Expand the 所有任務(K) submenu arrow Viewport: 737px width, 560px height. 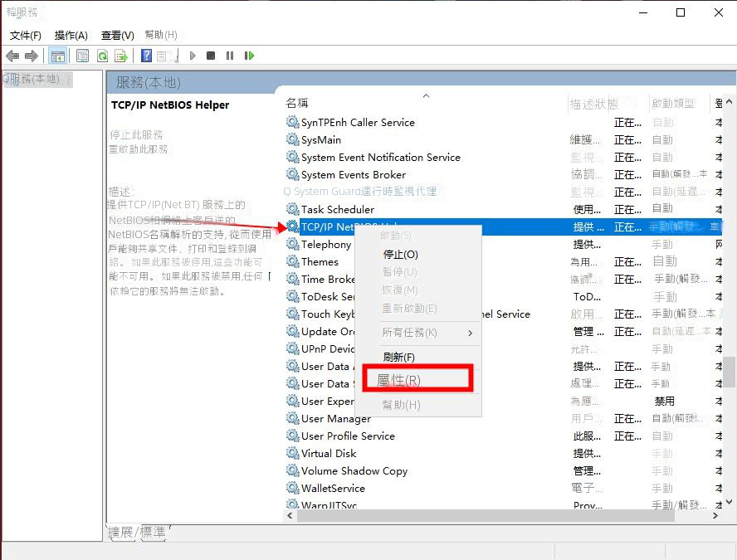tap(470, 333)
